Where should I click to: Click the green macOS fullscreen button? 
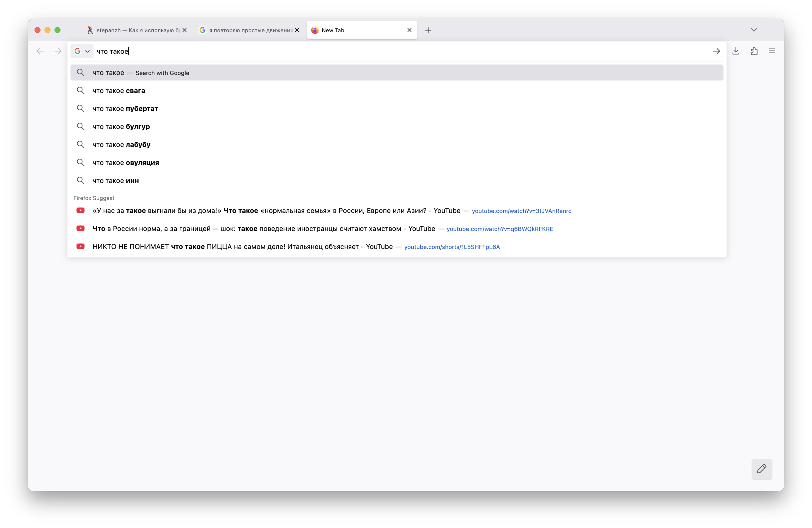(58, 30)
